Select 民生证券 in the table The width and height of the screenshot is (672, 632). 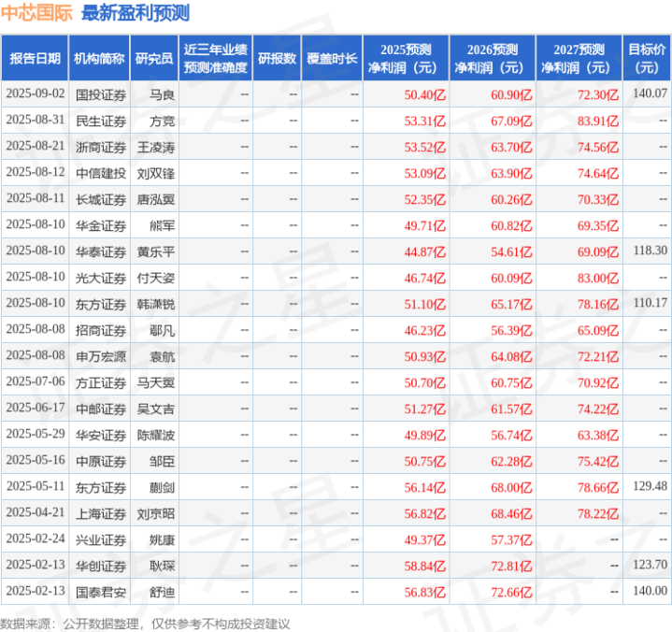coord(101,122)
